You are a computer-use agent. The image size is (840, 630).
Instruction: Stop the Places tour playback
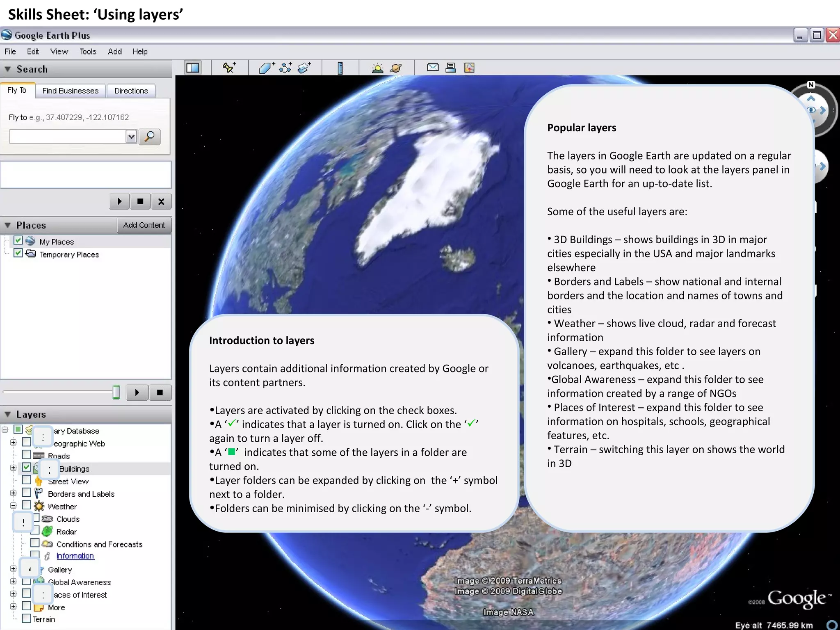tap(160, 393)
